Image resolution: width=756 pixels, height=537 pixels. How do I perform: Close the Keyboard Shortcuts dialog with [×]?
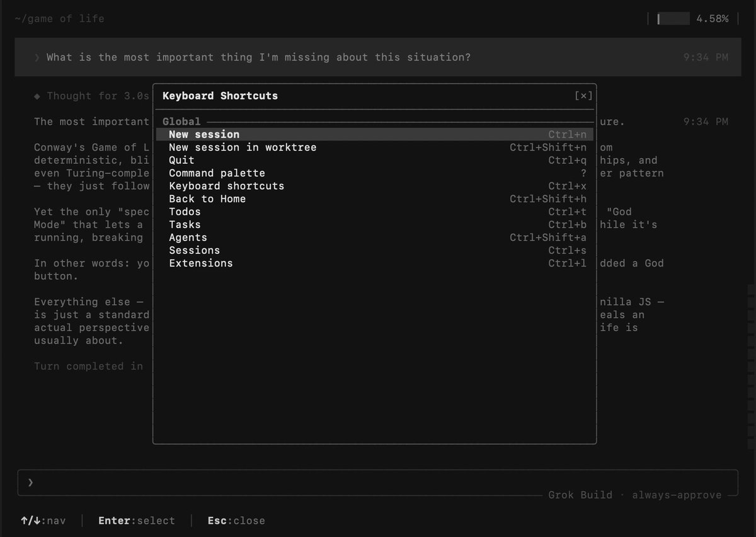pos(583,96)
